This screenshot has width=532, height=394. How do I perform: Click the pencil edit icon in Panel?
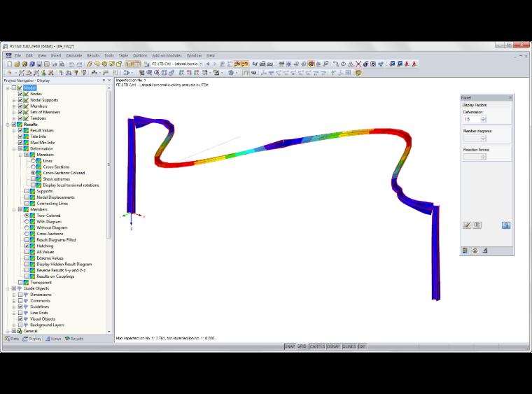pyautogui.click(x=467, y=225)
